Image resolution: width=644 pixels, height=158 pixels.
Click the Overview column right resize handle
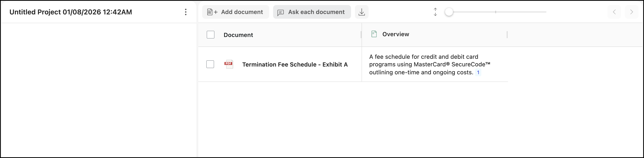507,34
